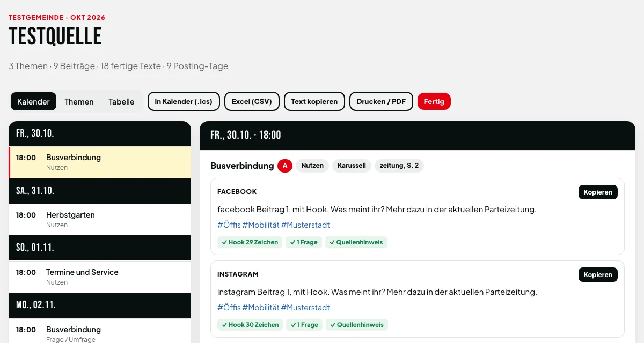Click the #Musterstadt hashtag in Instagram post
Image resolution: width=644 pixels, height=343 pixels.
click(x=305, y=308)
